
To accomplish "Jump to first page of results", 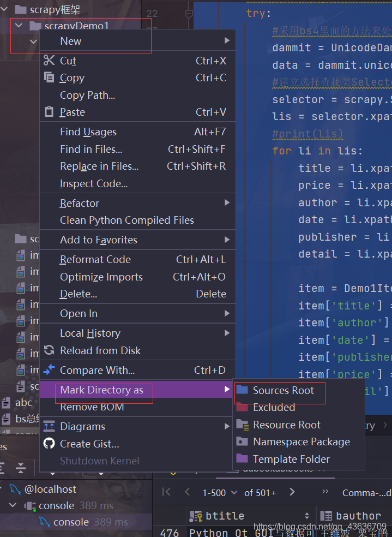I will click(167, 492).
